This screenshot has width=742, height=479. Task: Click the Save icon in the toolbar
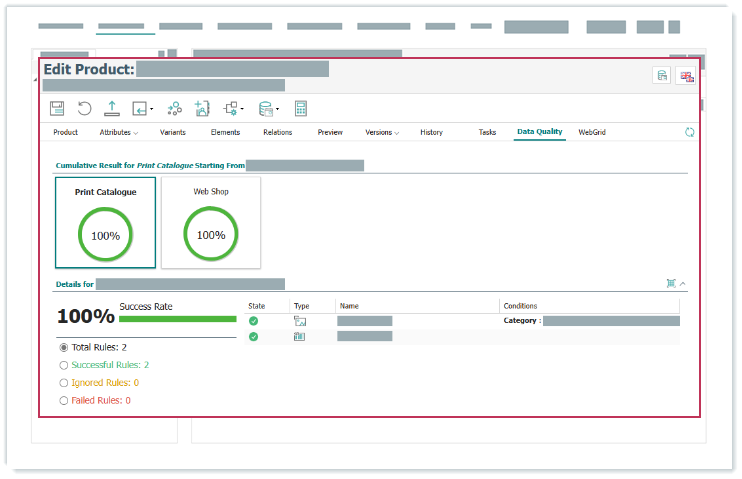pos(57,108)
